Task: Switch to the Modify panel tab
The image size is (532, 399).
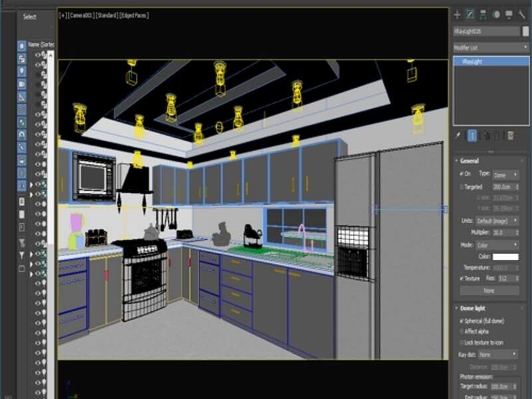Action: [x=469, y=14]
